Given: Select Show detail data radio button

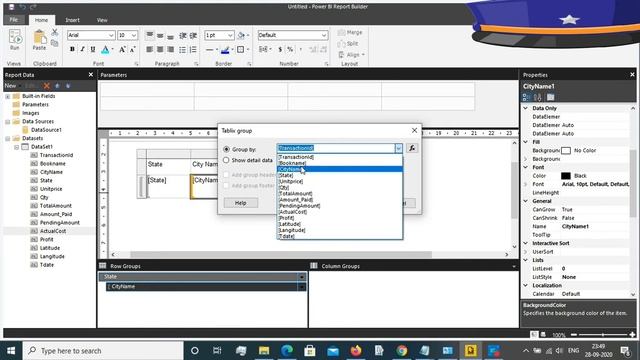Looking at the screenshot, I should point(226,160).
